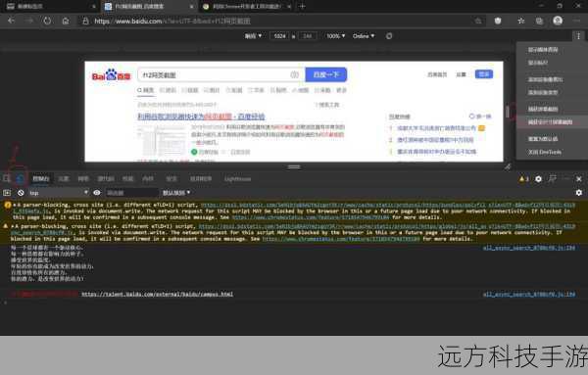This screenshot has width=588, height=375.
Task: Toggle the device emulation icon in DevTools
Action: pos(21,179)
